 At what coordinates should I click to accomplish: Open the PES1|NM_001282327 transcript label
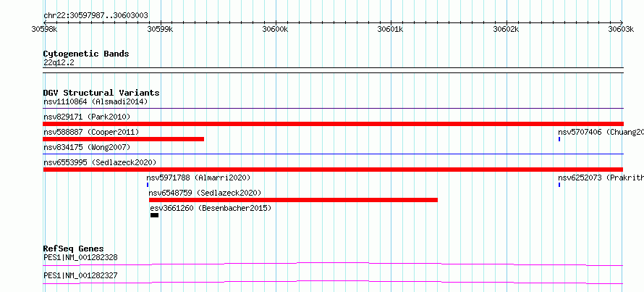[80, 275]
